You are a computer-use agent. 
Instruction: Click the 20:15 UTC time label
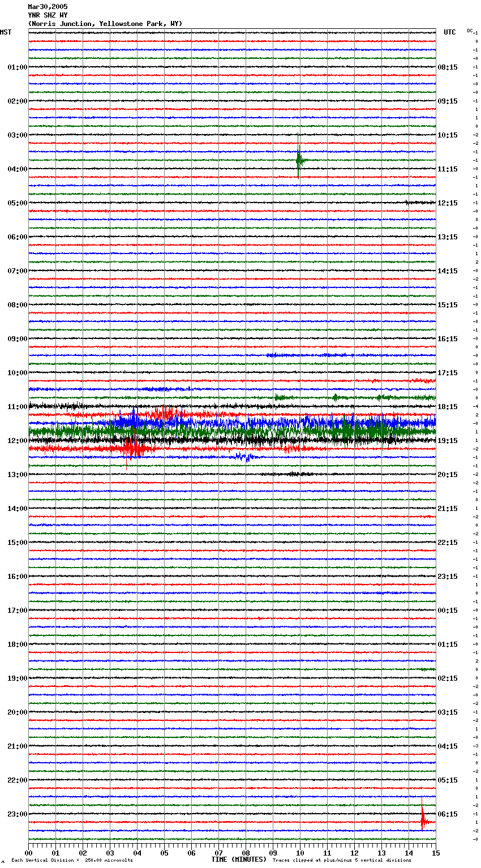coord(448,475)
